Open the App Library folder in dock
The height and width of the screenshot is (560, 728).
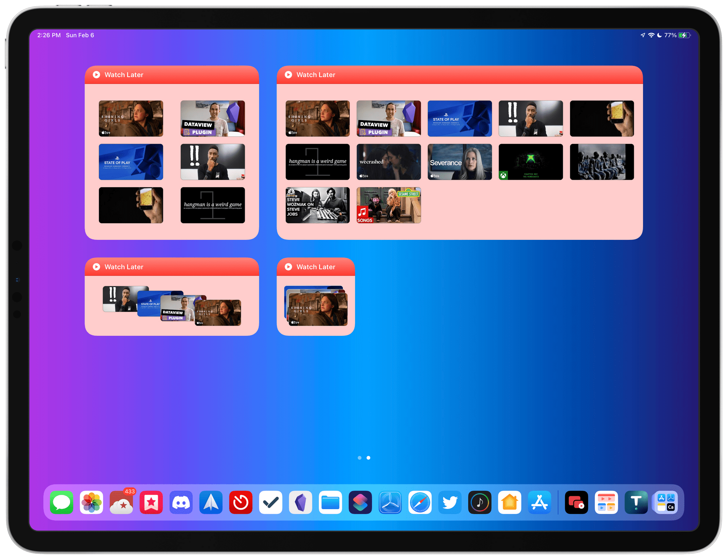pos(666,502)
